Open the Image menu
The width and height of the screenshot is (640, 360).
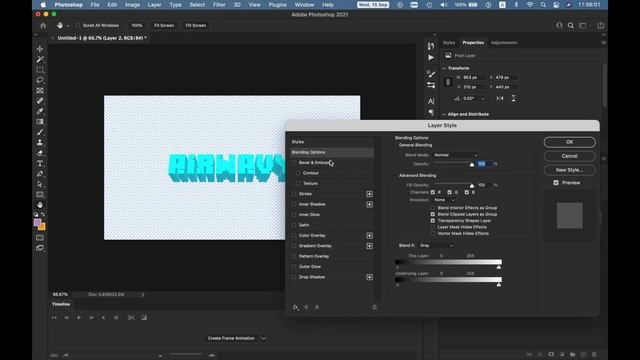tap(132, 5)
